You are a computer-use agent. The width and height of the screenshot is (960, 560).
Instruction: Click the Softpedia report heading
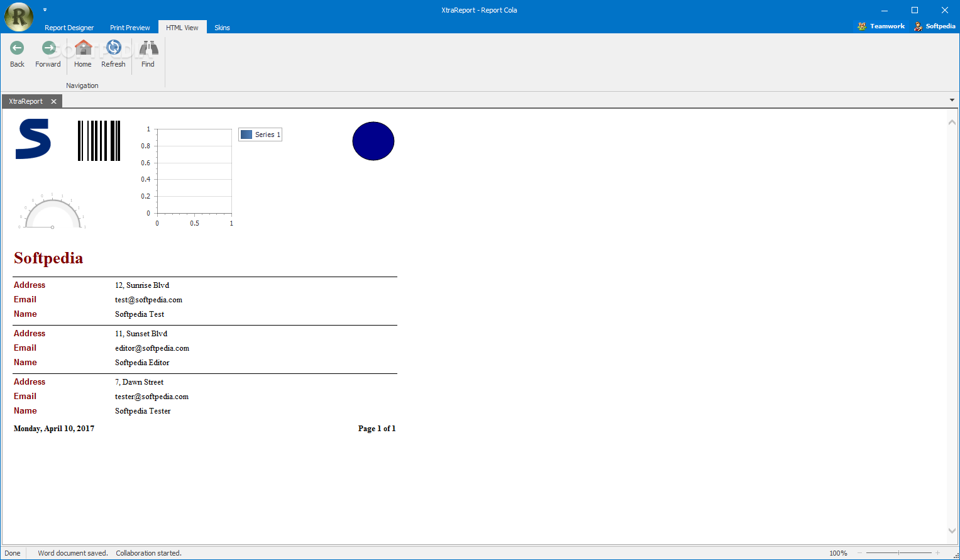[x=48, y=258]
